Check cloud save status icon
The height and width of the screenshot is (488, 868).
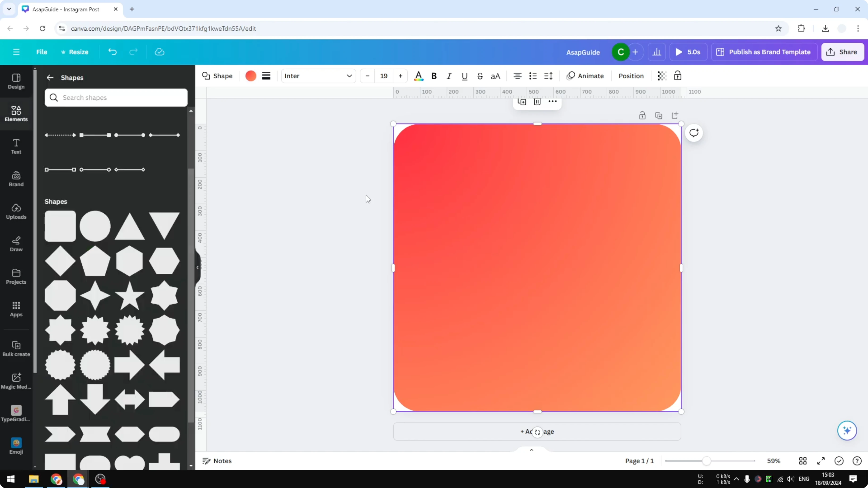(159, 52)
